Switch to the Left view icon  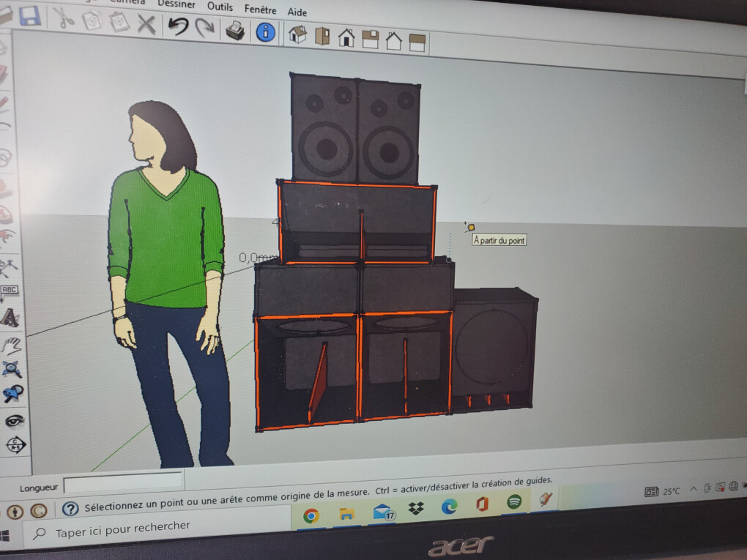point(417,43)
